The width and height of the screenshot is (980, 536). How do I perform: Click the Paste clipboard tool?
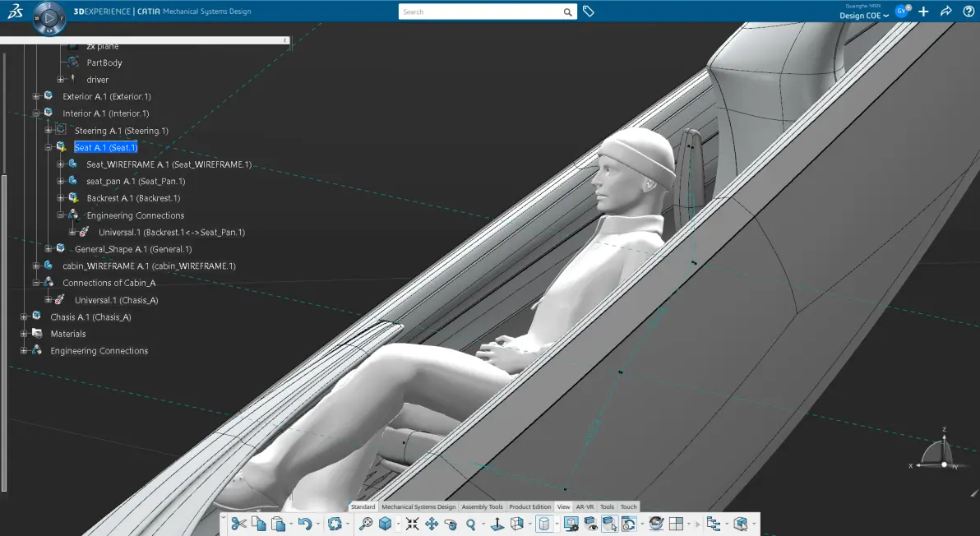[278, 524]
